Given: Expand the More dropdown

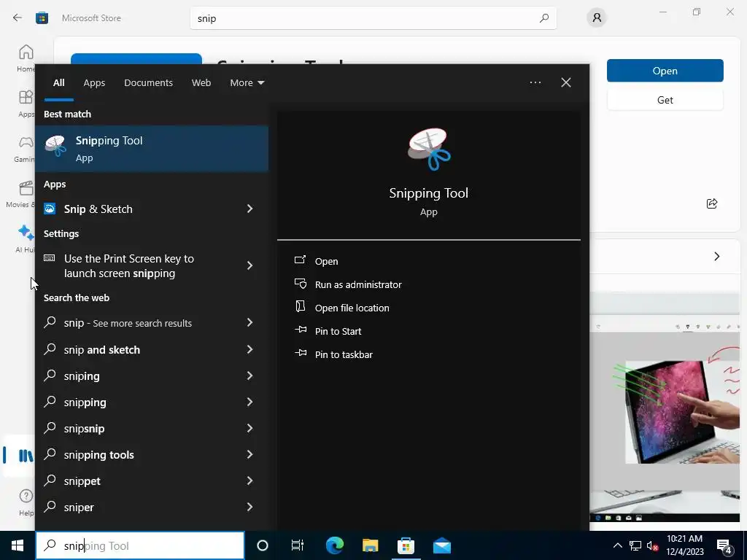Looking at the screenshot, I should [x=247, y=82].
